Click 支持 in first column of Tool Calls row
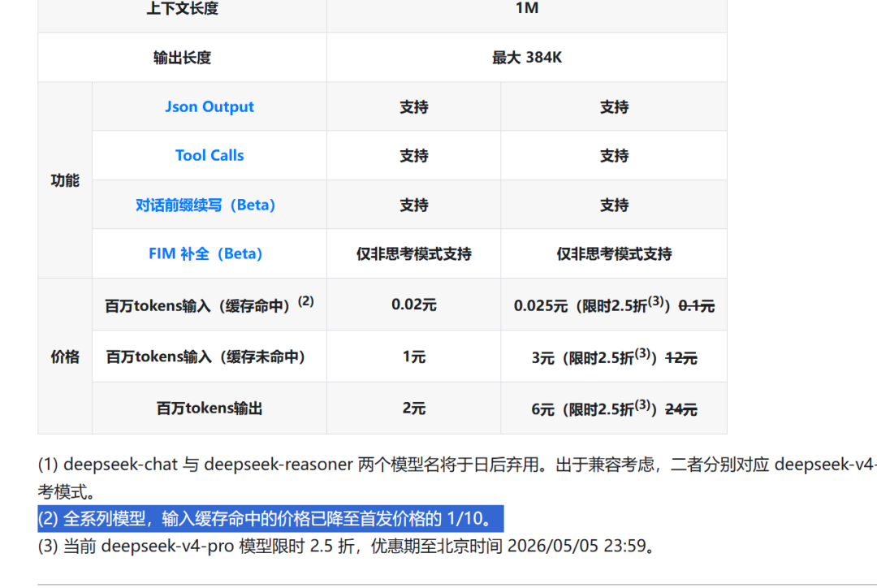The image size is (877, 588). (x=414, y=155)
